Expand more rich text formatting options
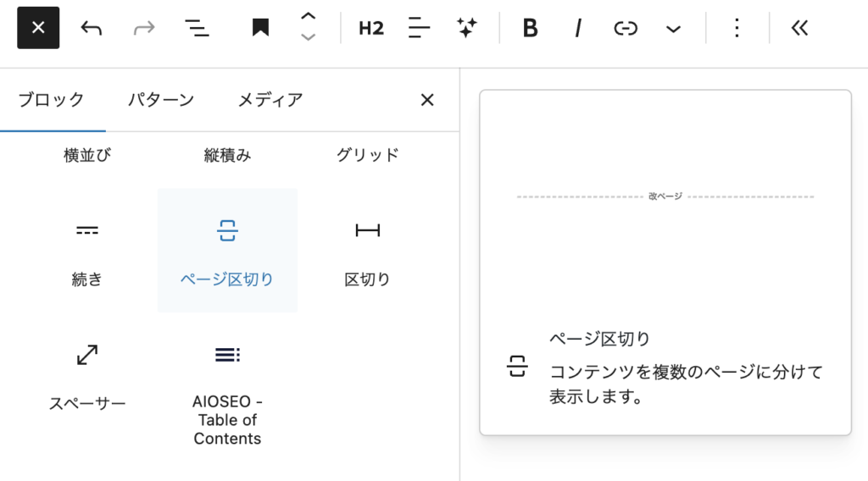This screenshot has height=481, width=868. coord(673,29)
